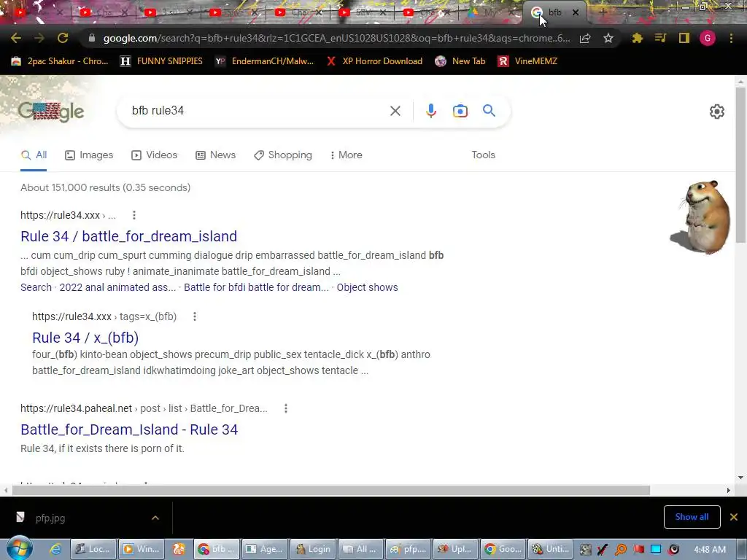The height and width of the screenshot is (560, 747).
Task: Click the hamster desktop mascot image
Action: [700, 217]
